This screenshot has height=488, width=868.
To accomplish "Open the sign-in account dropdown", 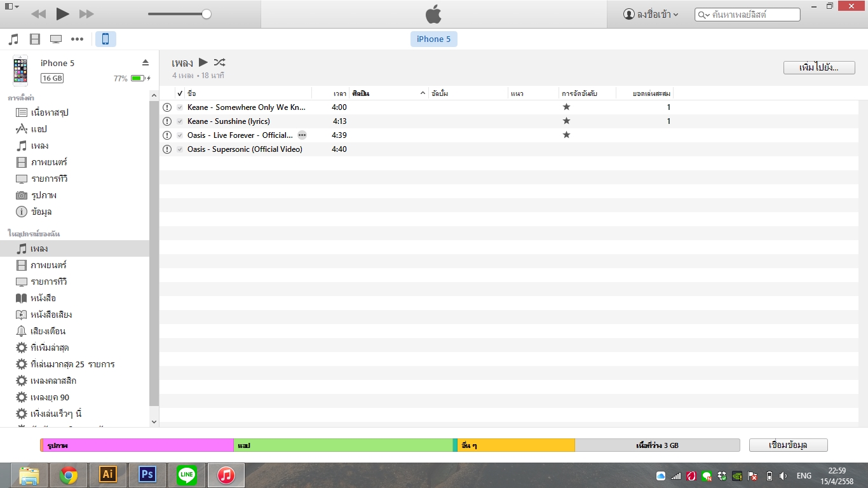I will 651,14.
